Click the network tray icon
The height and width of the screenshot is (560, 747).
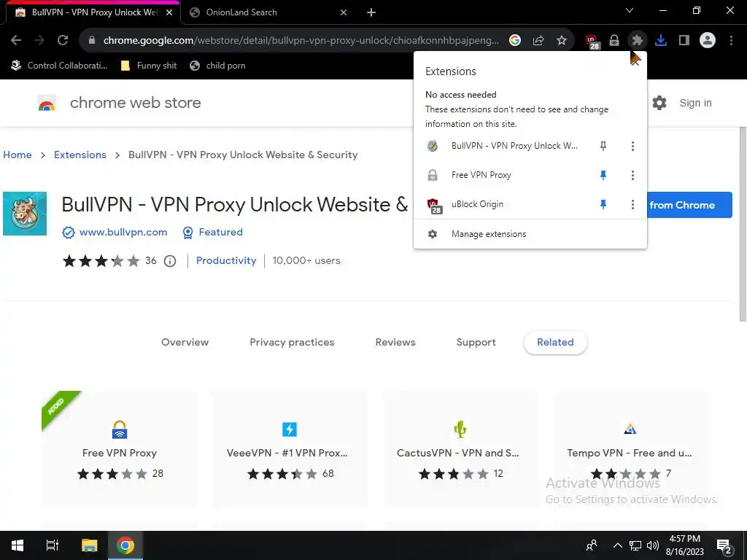[635, 545]
